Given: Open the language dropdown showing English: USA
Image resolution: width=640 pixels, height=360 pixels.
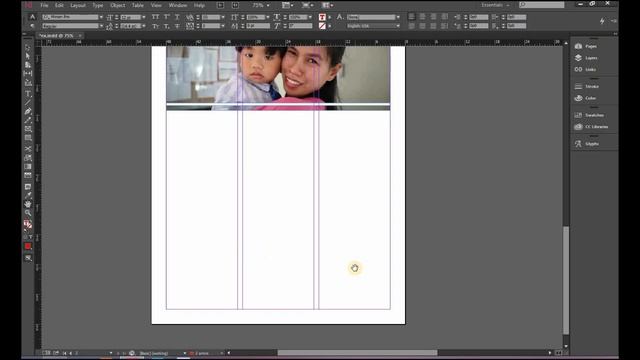Looking at the screenshot, I should [373, 26].
